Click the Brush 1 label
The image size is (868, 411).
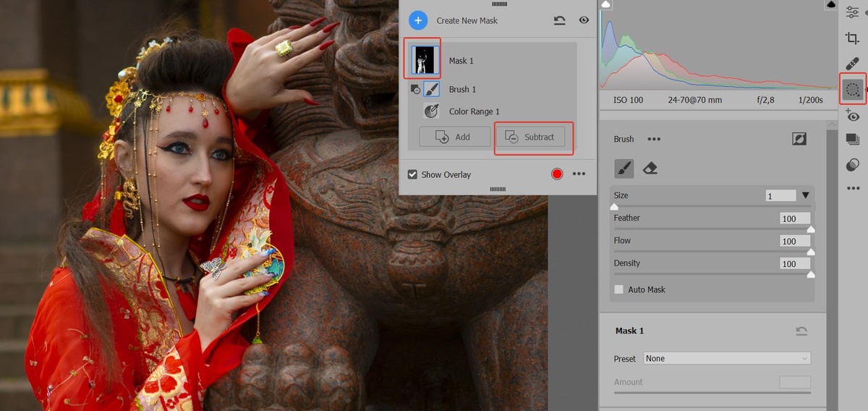click(x=462, y=90)
